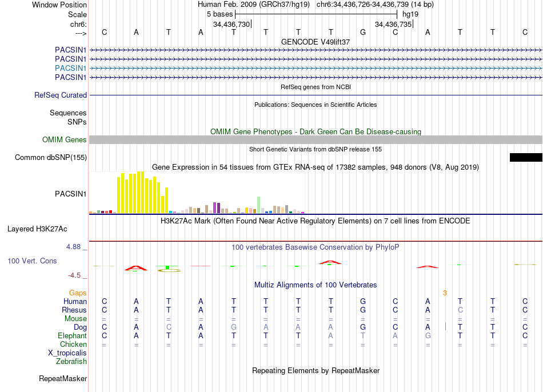Open 'Multiz Alignments of 100 Vertebrates' title
543x392 pixels.
(x=316, y=285)
